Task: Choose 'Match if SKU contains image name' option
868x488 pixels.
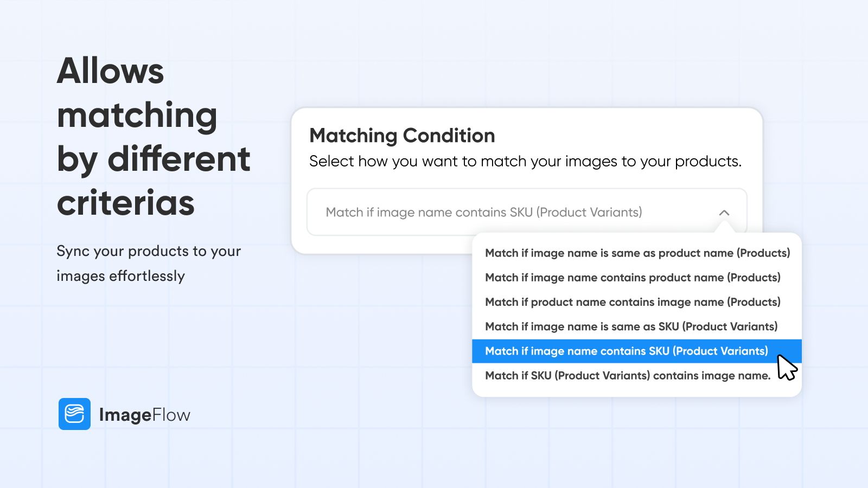Action: tap(627, 375)
